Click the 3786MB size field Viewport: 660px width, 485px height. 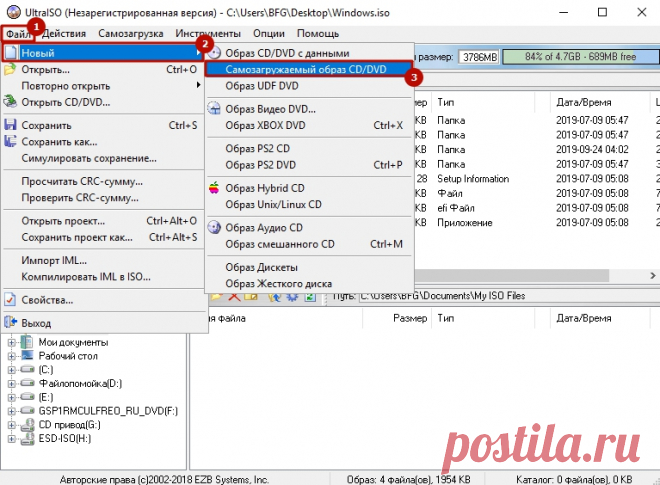479,56
